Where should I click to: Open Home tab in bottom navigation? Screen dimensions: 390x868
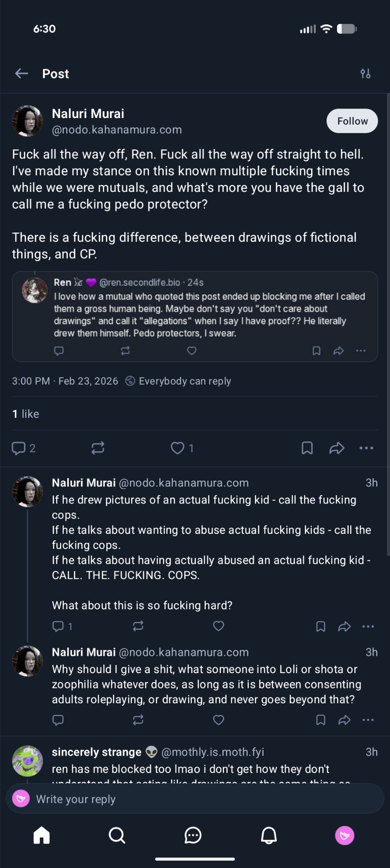42,835
